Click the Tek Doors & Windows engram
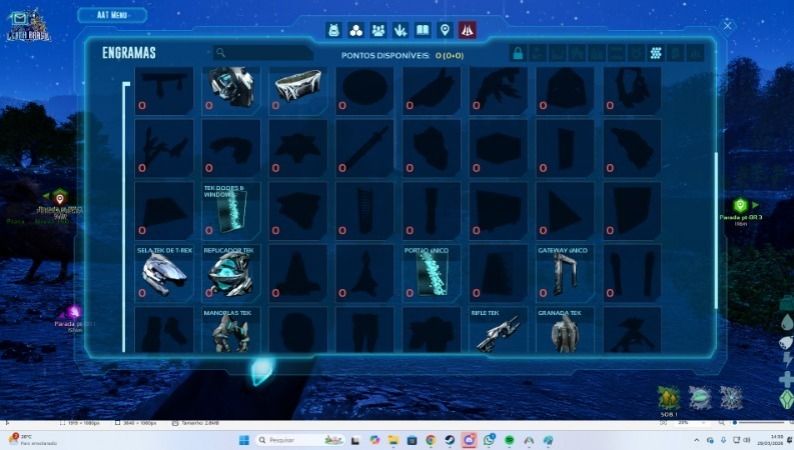This screenshot has height=450, width=794. [x=230, y=208]
